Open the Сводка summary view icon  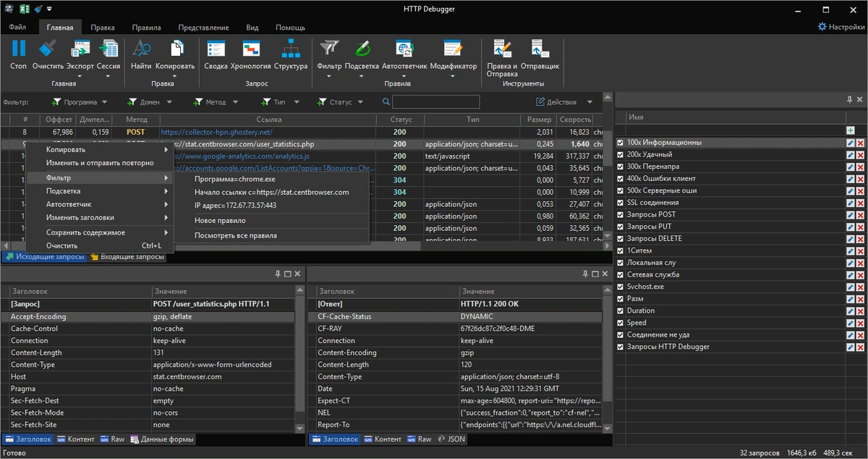(216, 49)
